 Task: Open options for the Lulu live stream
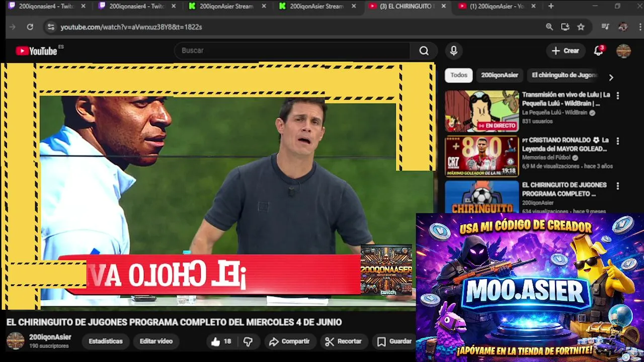pyautogui.click(x=618, y=96)
